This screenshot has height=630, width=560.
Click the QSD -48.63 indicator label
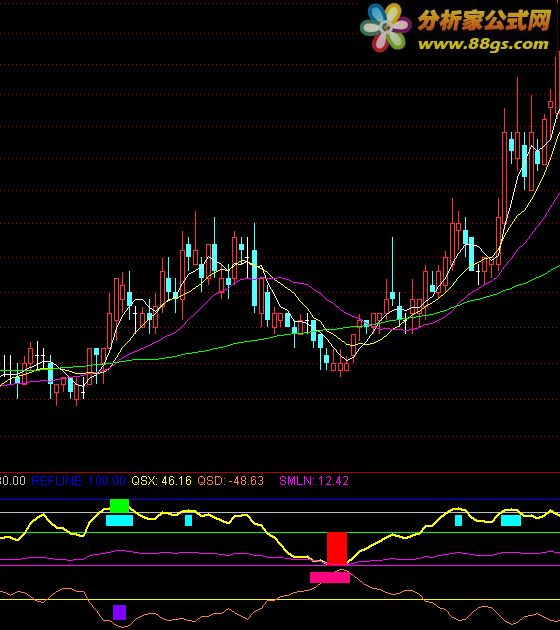(x=230, y=481)
